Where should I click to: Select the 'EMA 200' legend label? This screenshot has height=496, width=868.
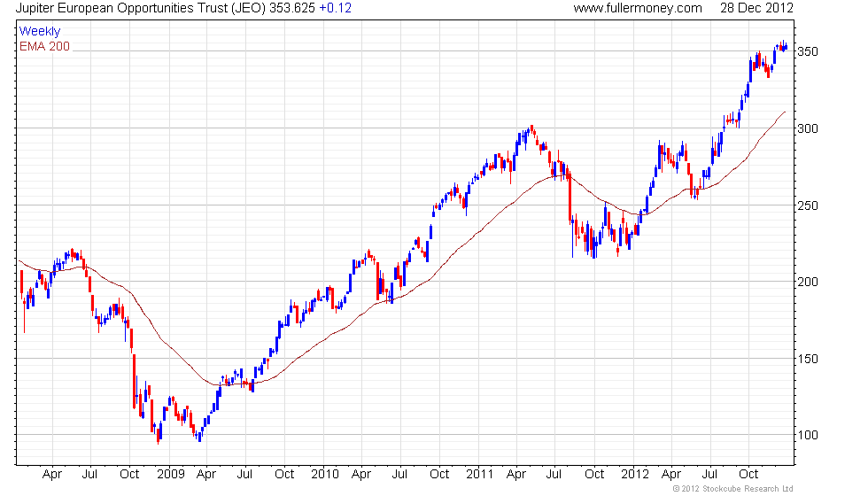pyautogui.click(x=45, y=46)
